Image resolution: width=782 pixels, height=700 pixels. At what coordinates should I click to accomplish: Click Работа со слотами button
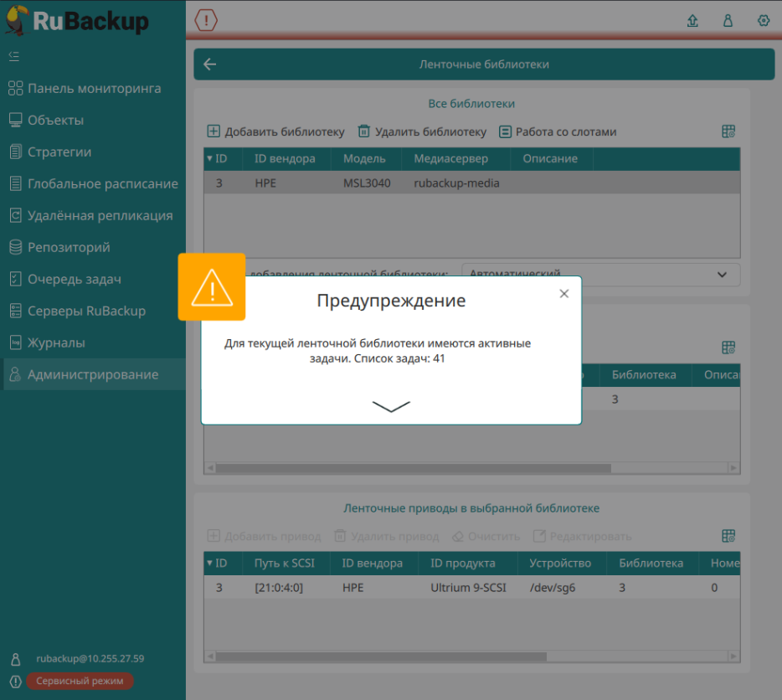(x=558, y=131)
